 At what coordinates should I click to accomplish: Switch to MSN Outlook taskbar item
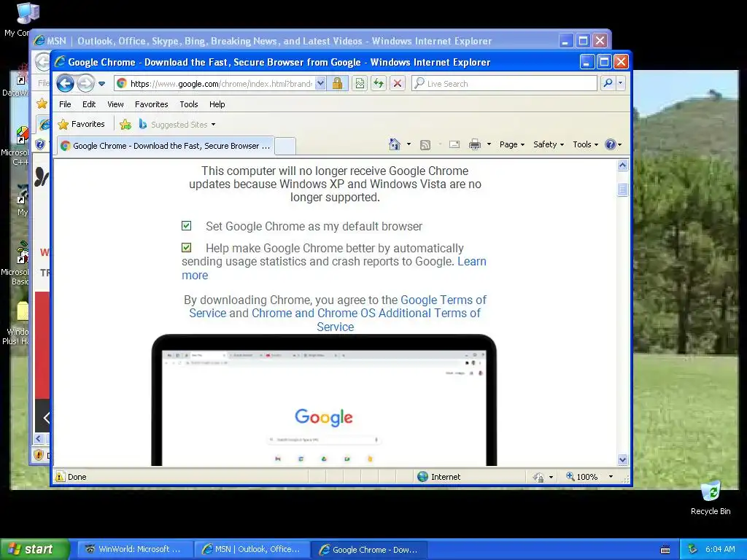(252, 549)
